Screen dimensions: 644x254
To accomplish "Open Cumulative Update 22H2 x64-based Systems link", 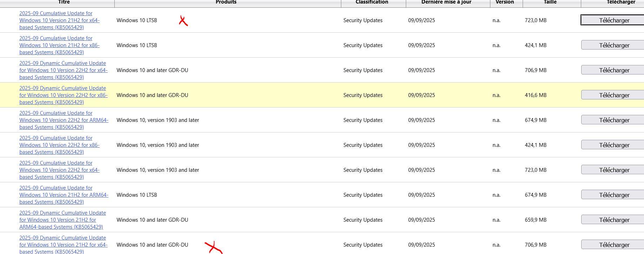I will click(x=59, y=170).
